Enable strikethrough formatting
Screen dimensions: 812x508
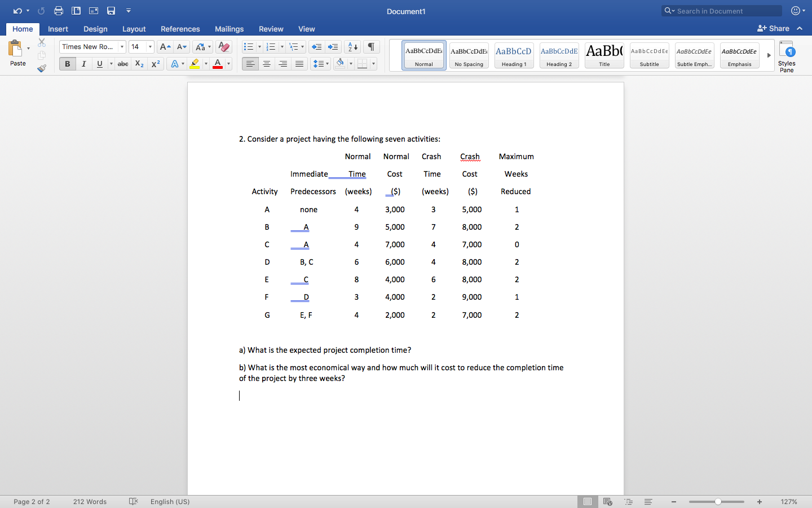(x=123, y=64)
